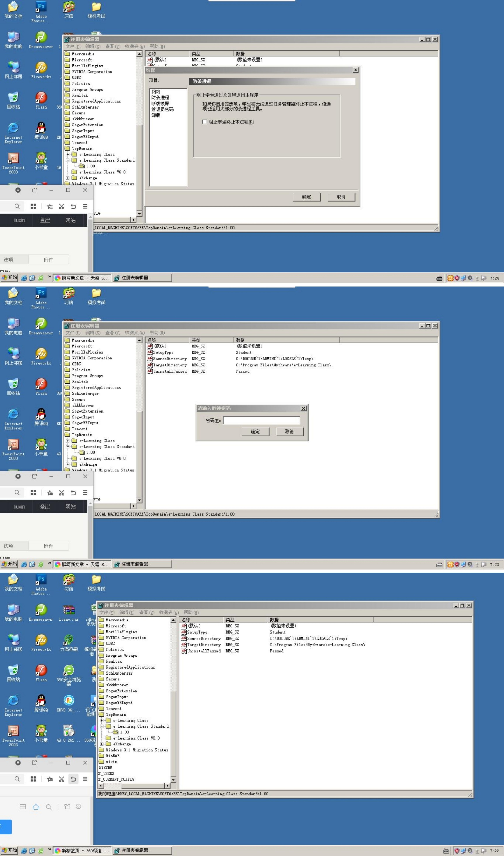Screen dimensions: 504x856
Task: Click the search magnifier next to home icon
Action: (x=49, y=807)
